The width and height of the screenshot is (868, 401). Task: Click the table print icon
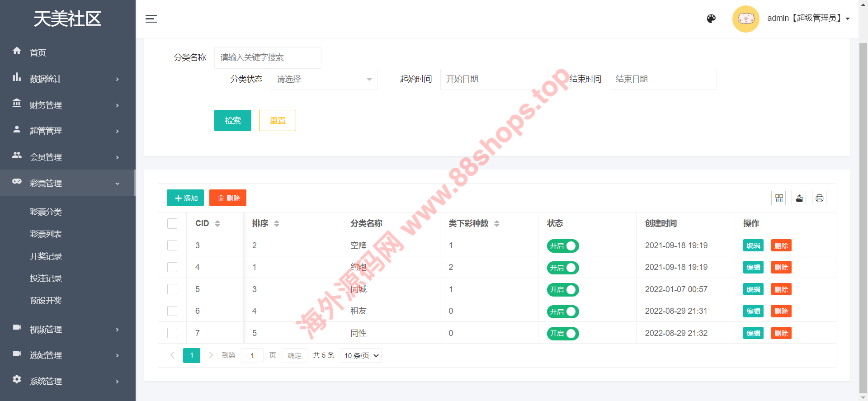tap(819, 198)
